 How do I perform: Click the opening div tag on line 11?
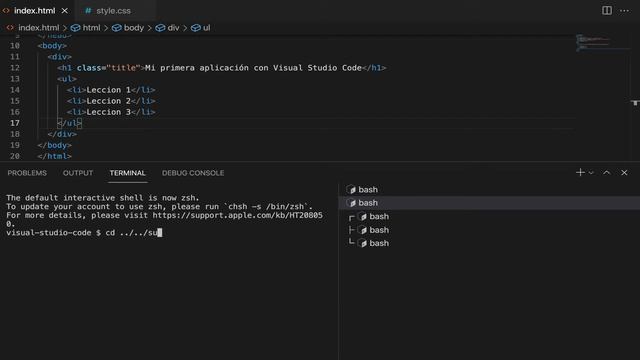point(60,57)
